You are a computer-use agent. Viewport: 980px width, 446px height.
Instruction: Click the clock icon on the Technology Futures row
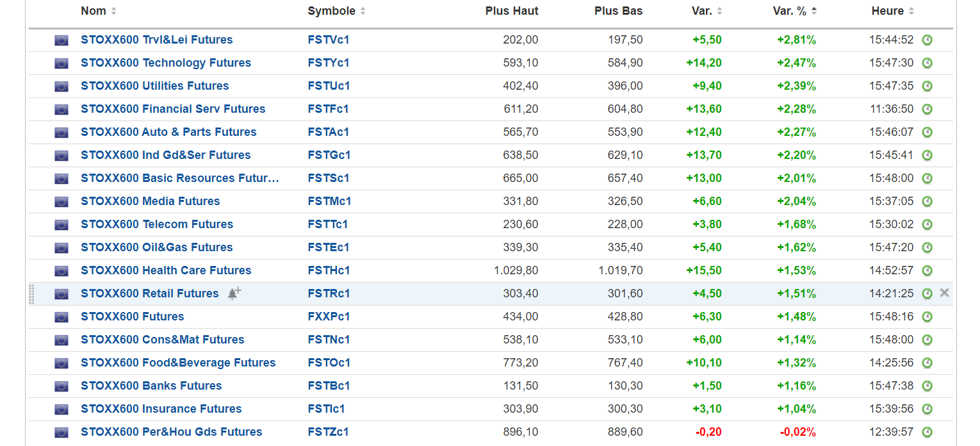click(x=927, y=63)
